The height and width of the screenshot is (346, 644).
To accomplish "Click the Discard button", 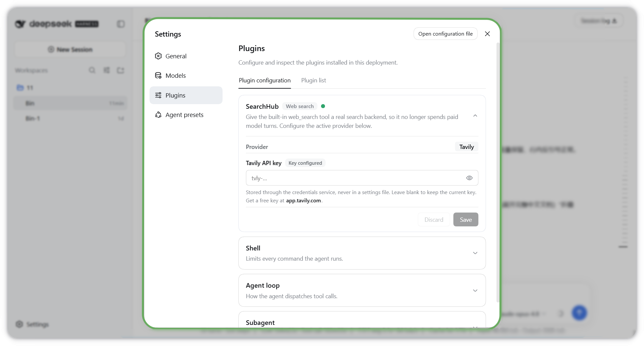I will tap(434, 219).
